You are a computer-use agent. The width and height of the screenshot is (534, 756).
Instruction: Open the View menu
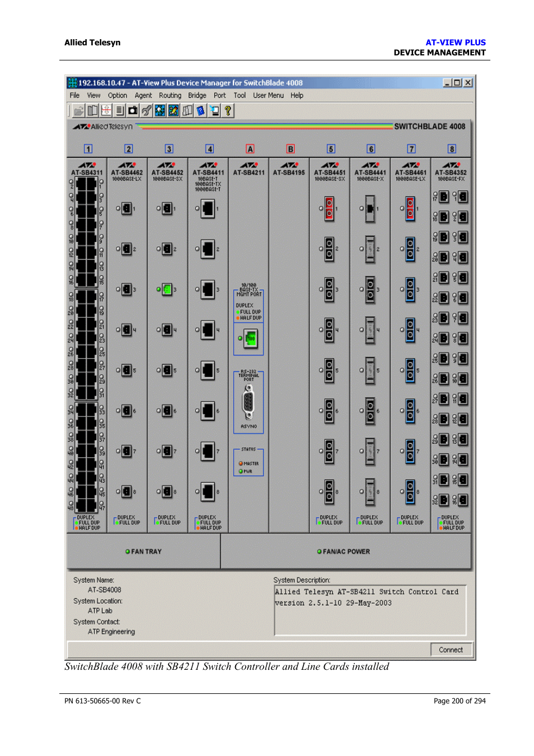click(x=93, y=96)
